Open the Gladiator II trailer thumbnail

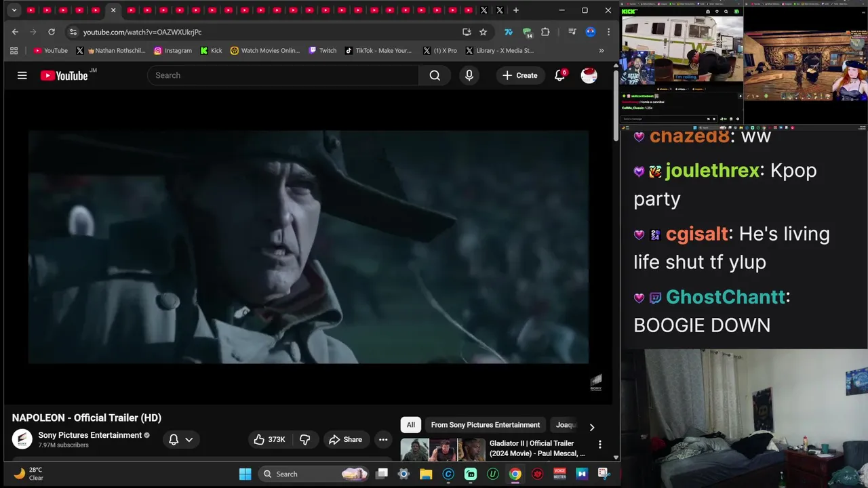click(x=443, y=449)
